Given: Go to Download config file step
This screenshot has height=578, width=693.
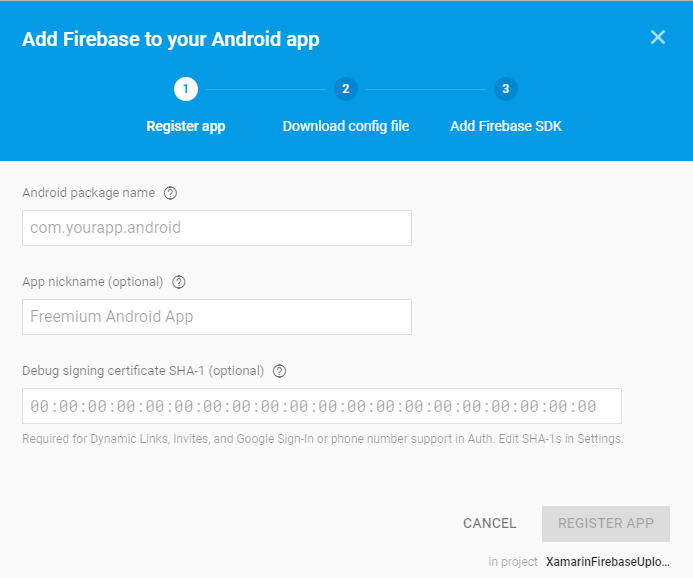Looking at the screenshot, I should click(345, 127).
